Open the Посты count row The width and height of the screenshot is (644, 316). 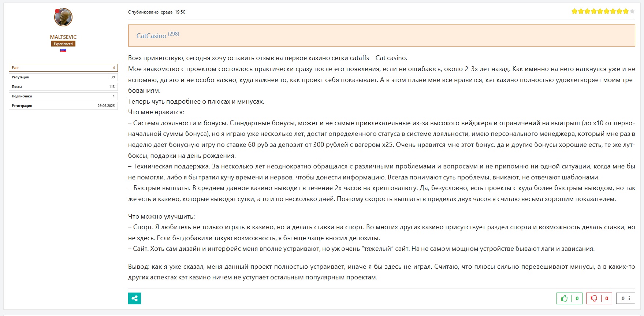(63, 87)
